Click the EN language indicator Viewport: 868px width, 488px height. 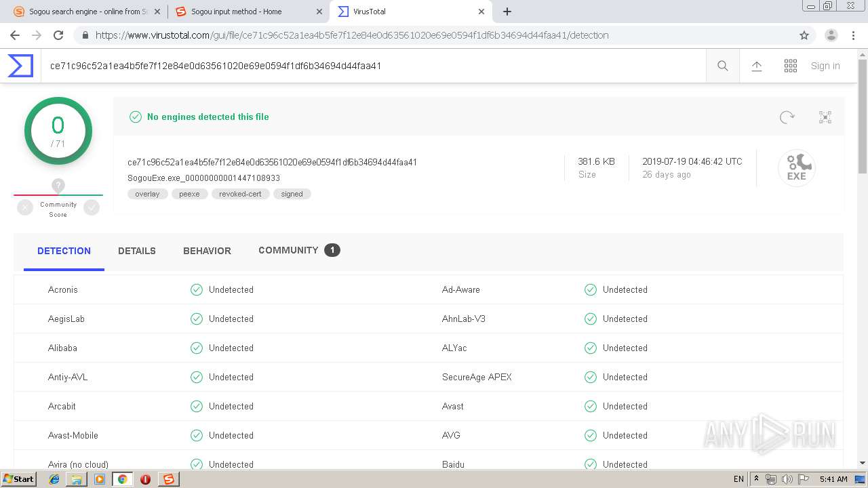[x=738, y=479]
